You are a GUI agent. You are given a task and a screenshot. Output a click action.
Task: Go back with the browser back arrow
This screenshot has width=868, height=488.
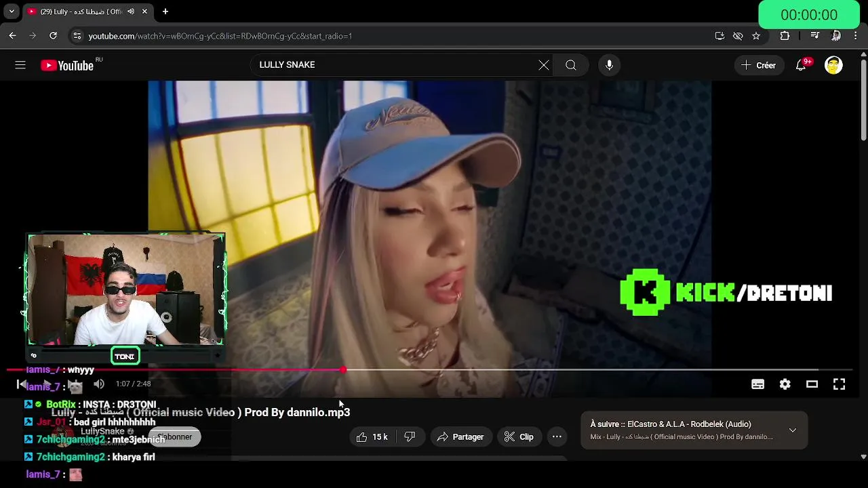pos(12,36)
